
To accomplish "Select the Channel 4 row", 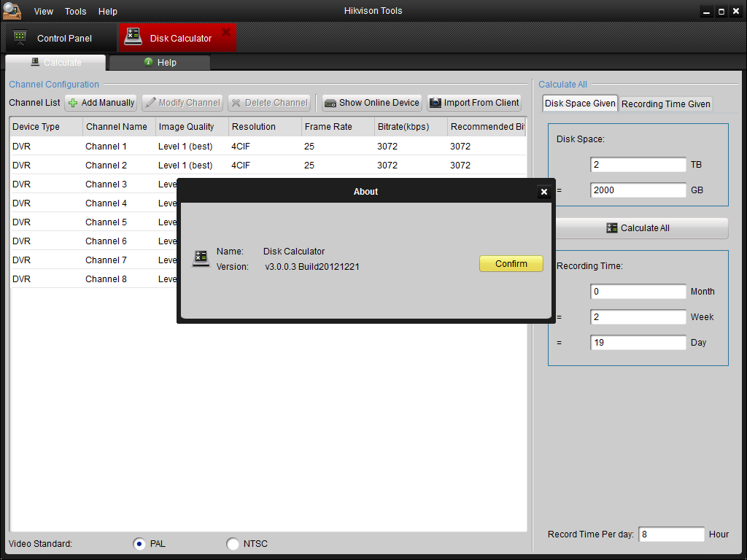I will tap(93, 203).
